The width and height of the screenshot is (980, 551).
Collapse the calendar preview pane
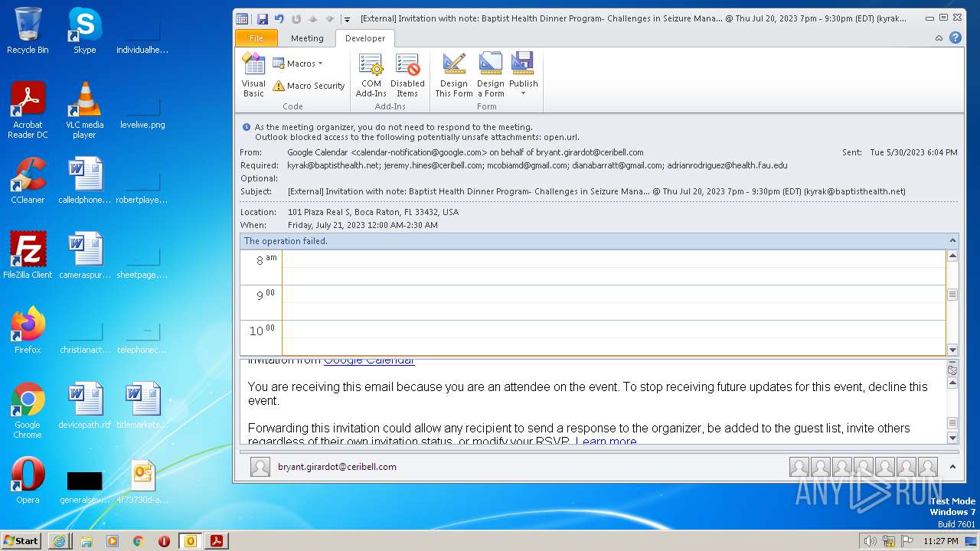pos(952,240)
